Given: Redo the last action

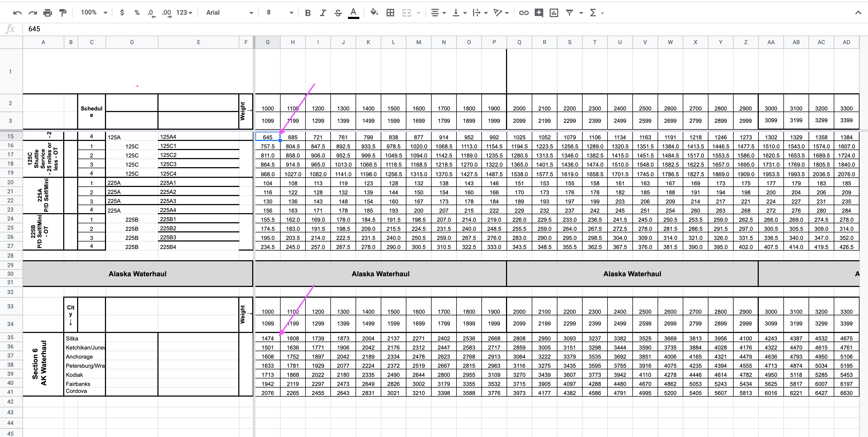Looking at the screenshot, I should [x=33, y=13].
